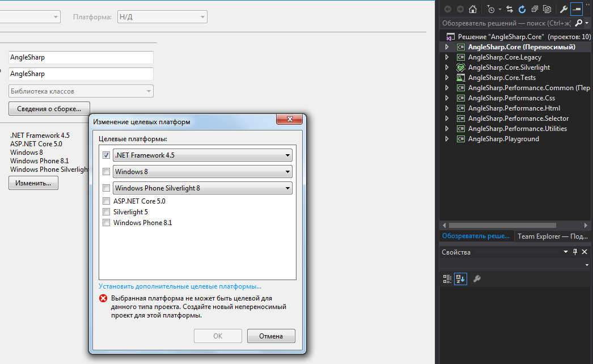Open the .NET Framework 4.5 version dropdown
Viewport: 593px width, 364px height.
[202, 155]
